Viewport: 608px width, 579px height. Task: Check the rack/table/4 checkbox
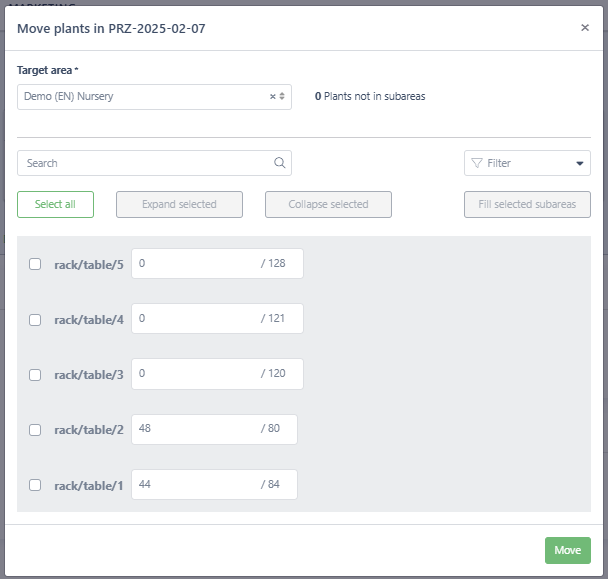[35, 320]
